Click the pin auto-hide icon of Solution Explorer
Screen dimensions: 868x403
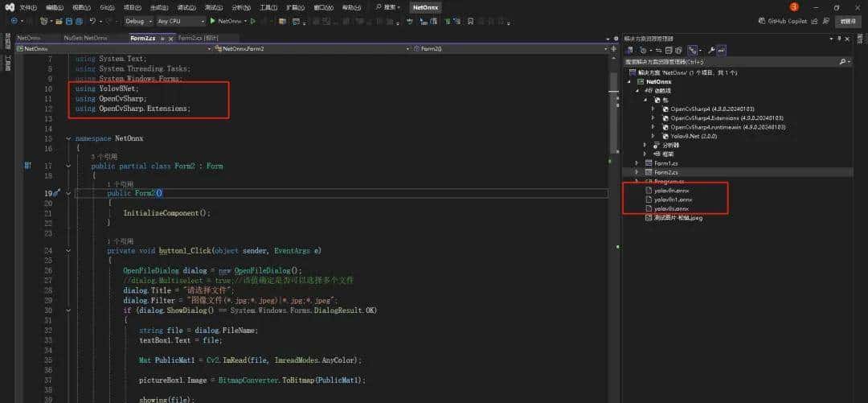[x=839, y=39]
